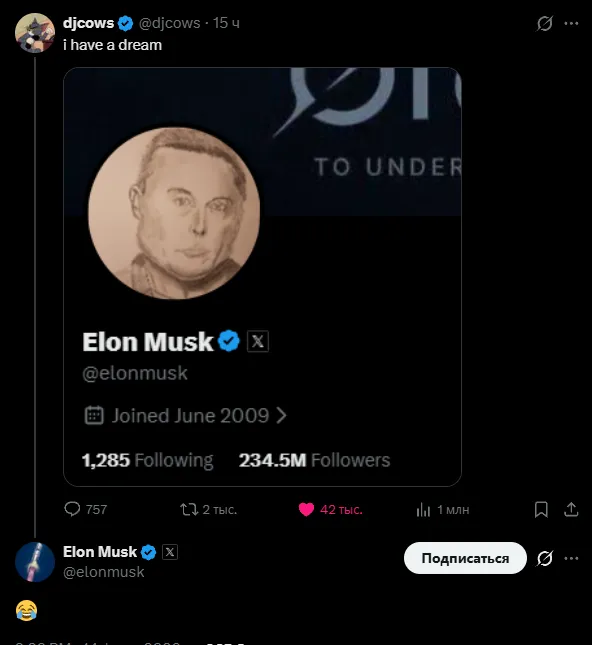
Task: Open the @elonmusk handle in reply
Action: coord(104,572)
